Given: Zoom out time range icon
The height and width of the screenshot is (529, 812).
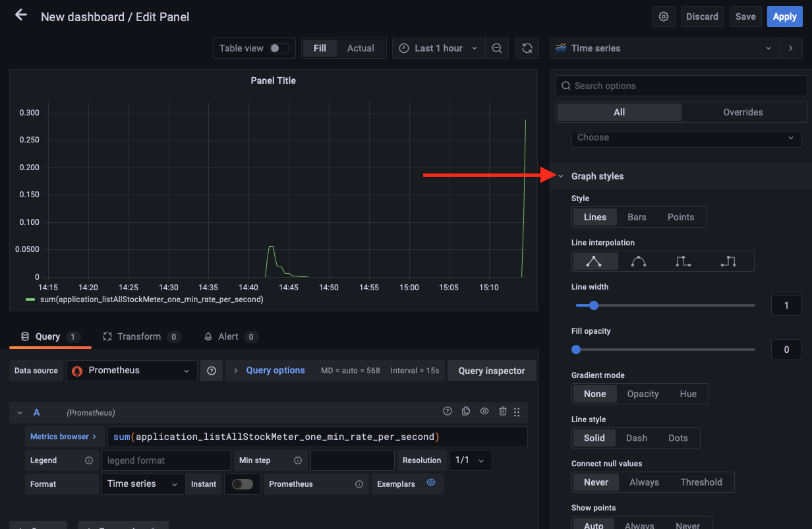Looking at the screenshot, I should 497,48.
